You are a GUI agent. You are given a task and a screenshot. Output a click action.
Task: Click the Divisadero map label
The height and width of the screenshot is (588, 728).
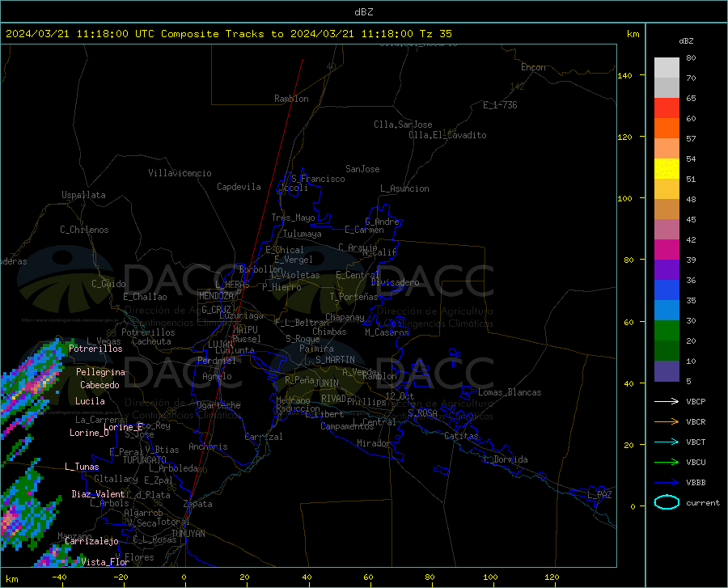click(395, 282)
